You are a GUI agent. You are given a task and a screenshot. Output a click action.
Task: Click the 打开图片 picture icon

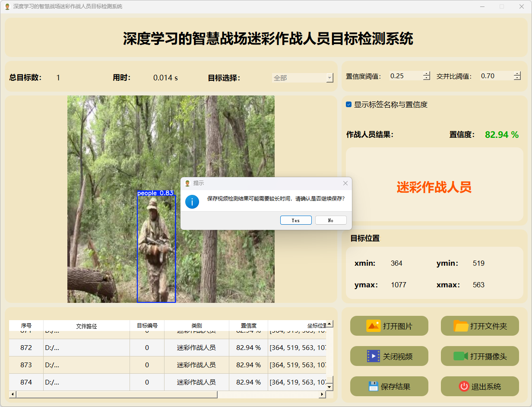tap(373, 326)
